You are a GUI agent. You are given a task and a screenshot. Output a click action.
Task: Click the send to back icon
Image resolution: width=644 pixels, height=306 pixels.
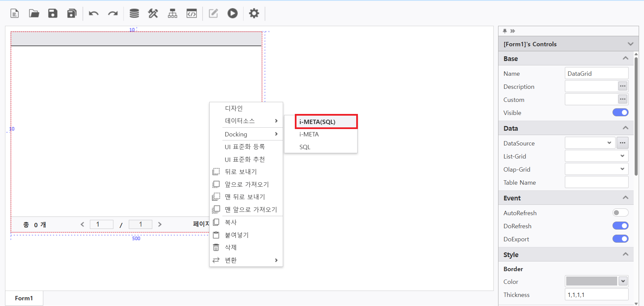point(216,197)
